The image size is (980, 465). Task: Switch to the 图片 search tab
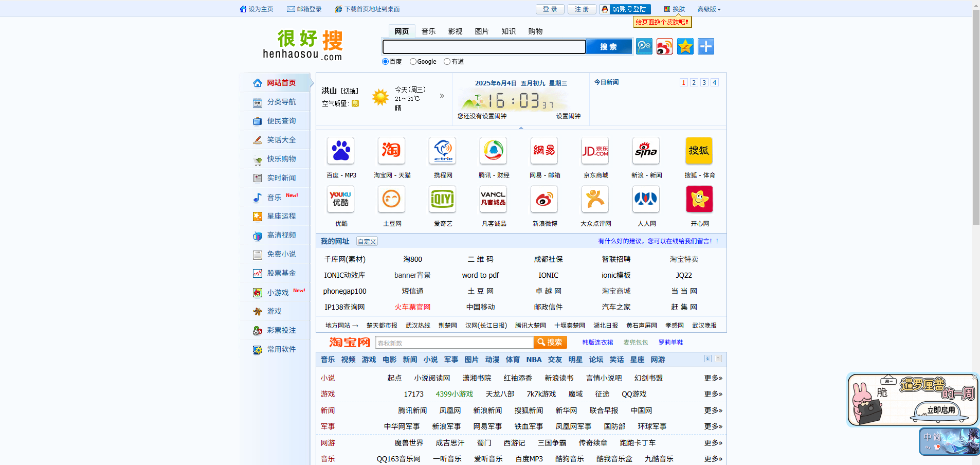pos(482,31)
